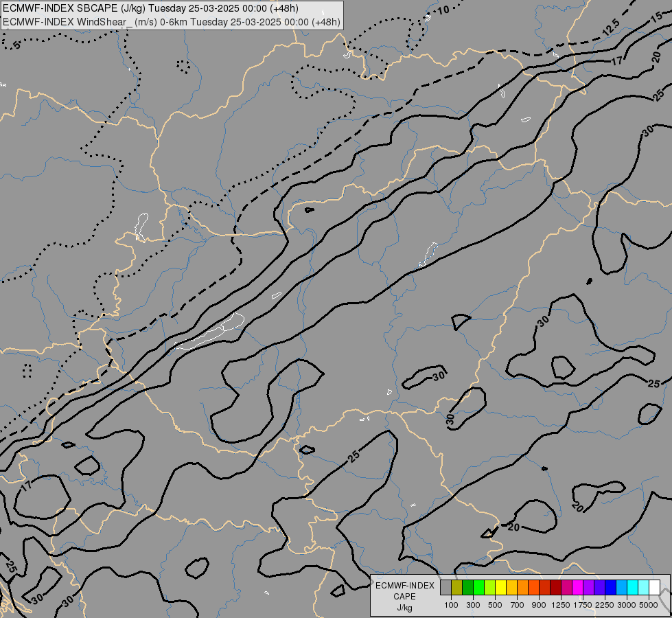672x618 pixels.
Task: Click the 700 legend value
Action: tap(518, 605)
